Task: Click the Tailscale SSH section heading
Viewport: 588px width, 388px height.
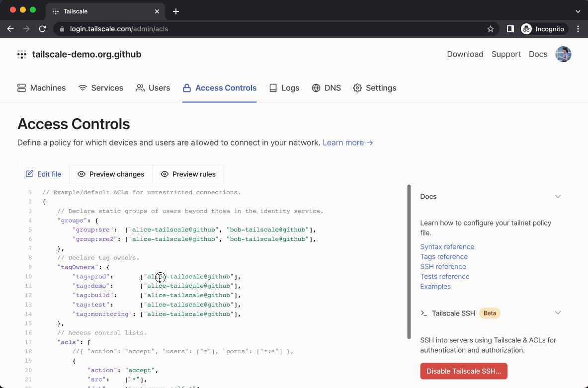Action: pos(453,313)
